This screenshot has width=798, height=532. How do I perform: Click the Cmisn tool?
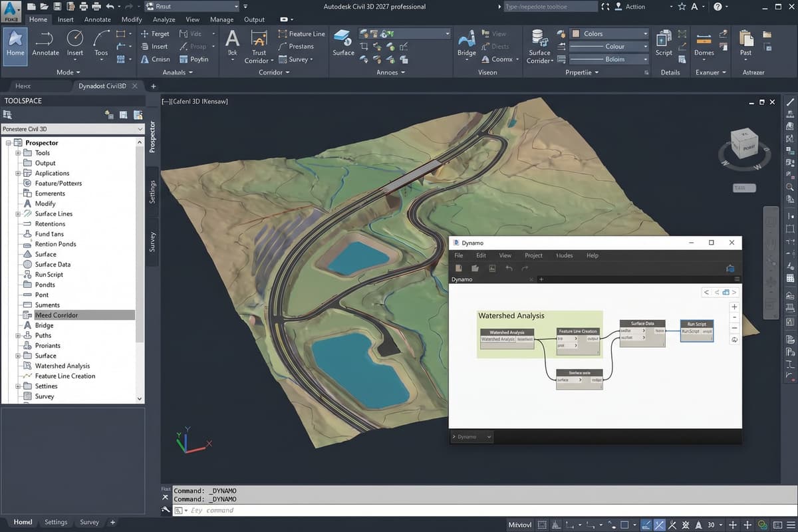(155, 59)
